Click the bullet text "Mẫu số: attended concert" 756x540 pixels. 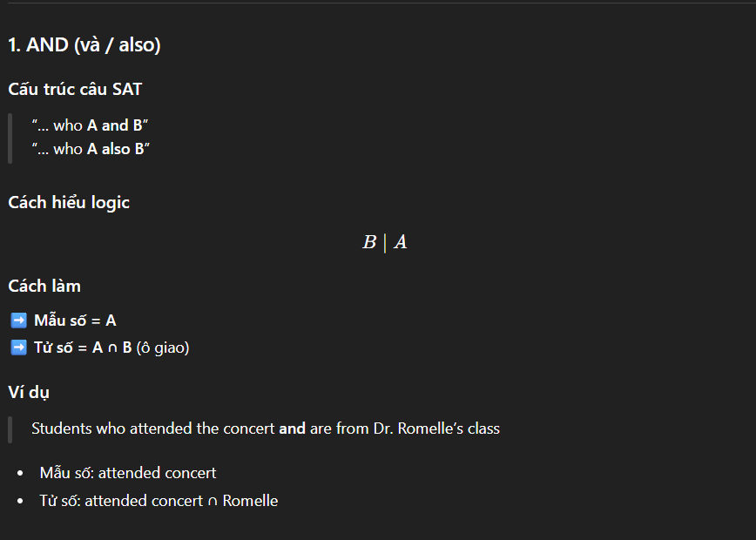point(128,473)
